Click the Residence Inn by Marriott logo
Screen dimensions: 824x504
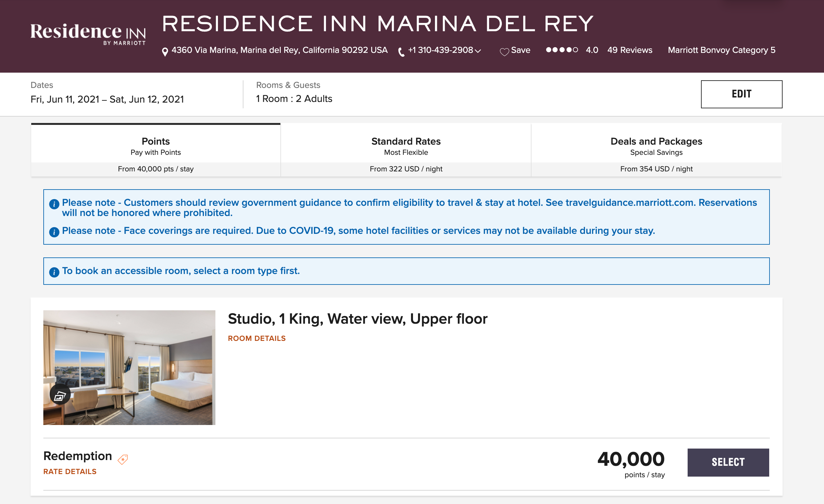(88, 33)
